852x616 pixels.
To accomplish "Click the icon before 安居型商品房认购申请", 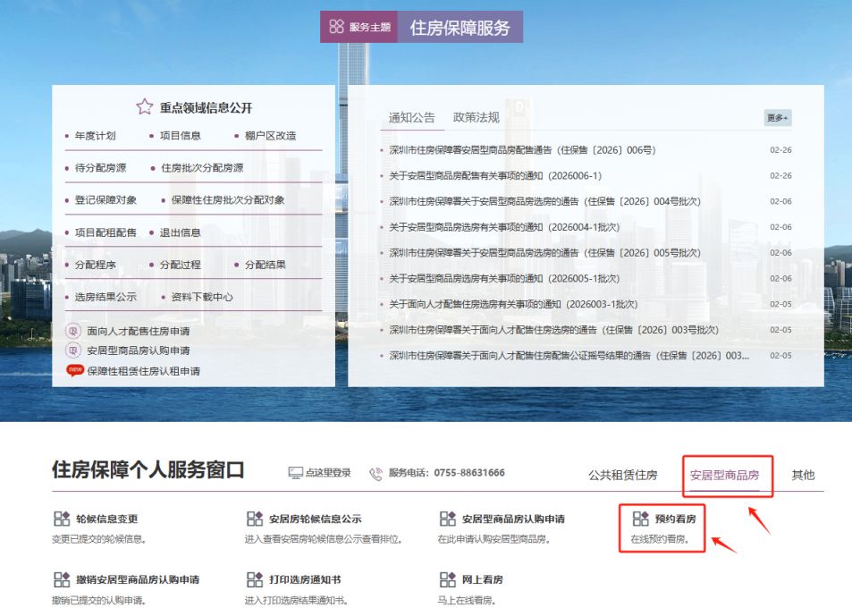I will [72, 350].
